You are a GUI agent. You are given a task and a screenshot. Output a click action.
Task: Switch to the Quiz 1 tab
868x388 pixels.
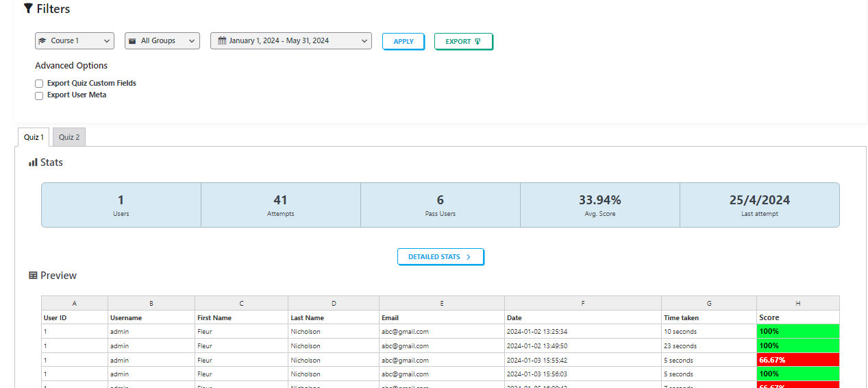(x=34, y=137)
